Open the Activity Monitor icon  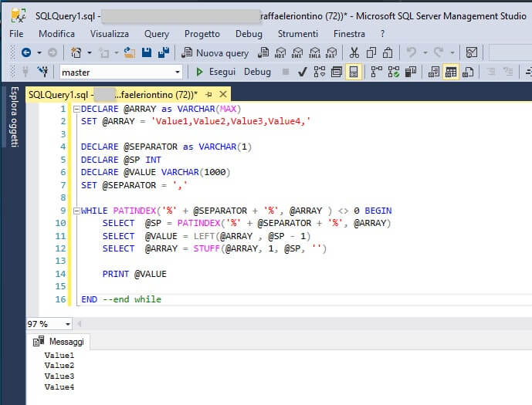[x=472, y=52]
